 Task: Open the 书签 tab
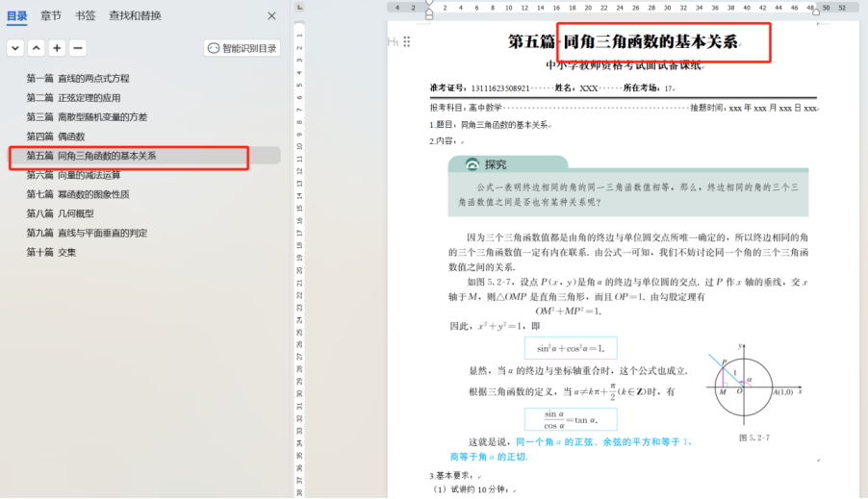(x=86, y=15)
